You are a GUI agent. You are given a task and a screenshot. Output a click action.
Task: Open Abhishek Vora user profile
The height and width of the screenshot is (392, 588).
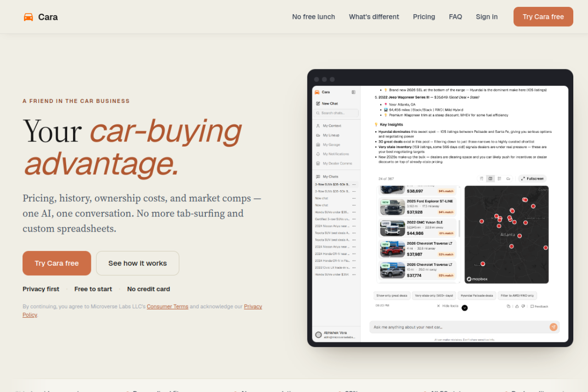pyautogui.click(x=335, y=335)
